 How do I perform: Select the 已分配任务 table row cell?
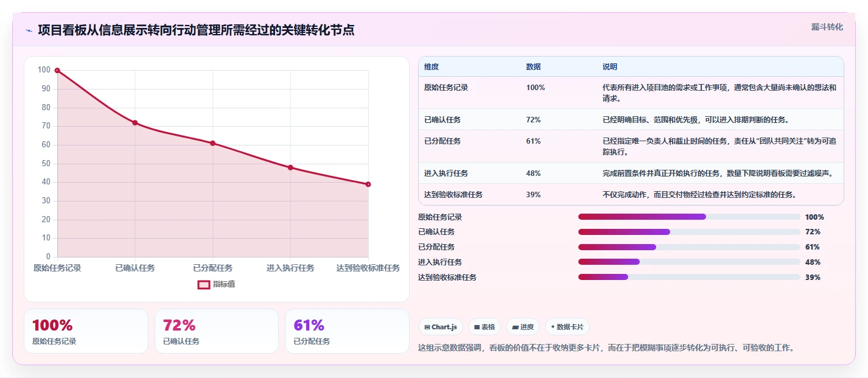tap(443, 141)
